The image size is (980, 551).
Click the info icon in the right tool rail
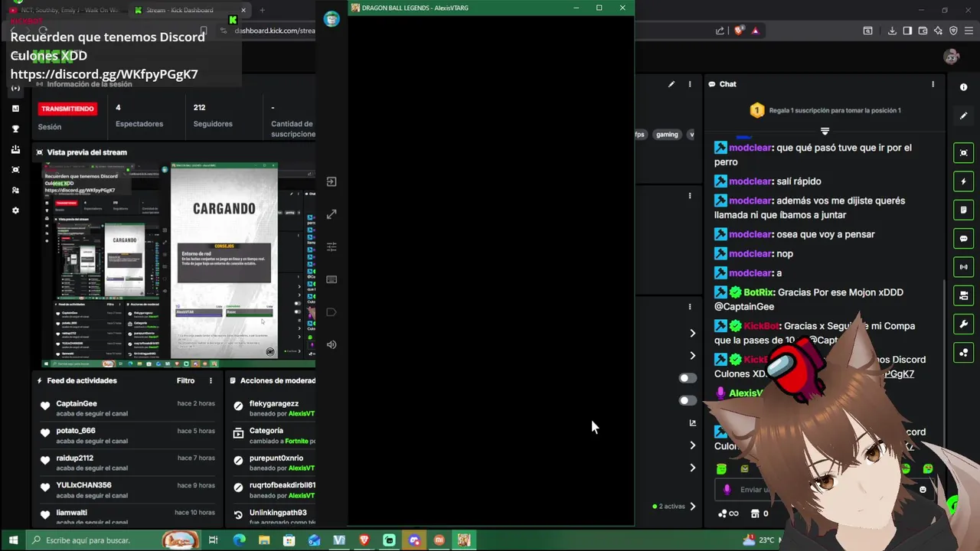(x=963, y=87)
